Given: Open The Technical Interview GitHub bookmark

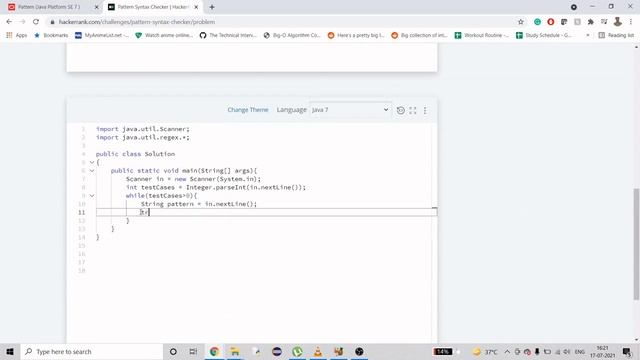Looking at the screenshot, I should [228, 35].
